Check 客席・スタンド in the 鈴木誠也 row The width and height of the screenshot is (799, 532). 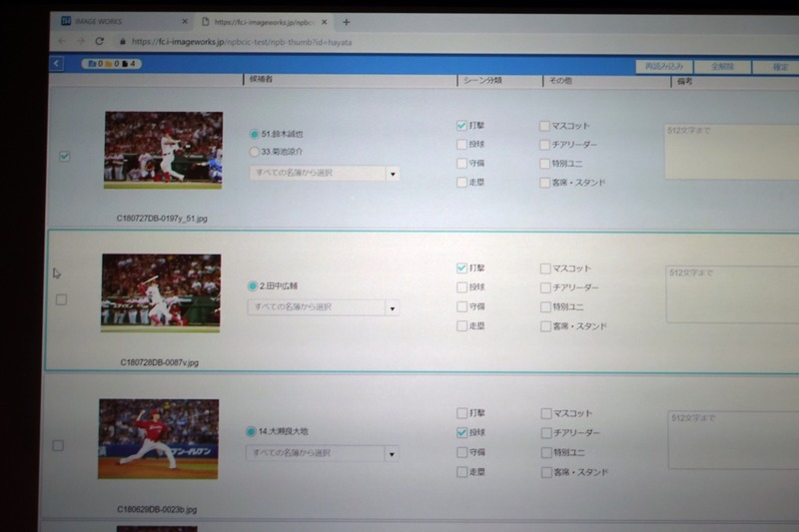click(x=544, y=183)
